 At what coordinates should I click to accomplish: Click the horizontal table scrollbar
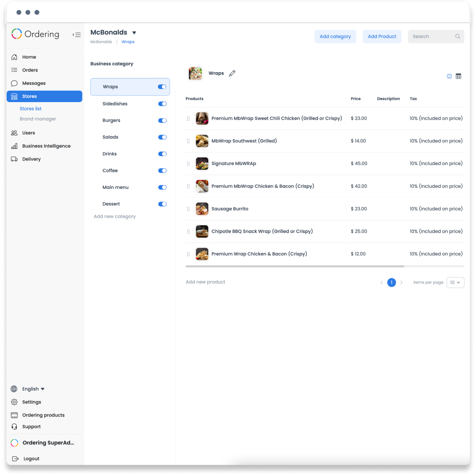tap(295, 267)
